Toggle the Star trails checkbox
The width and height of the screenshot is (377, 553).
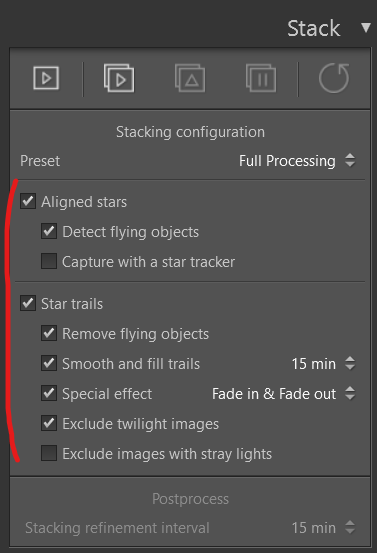click(x=28, y=303)
